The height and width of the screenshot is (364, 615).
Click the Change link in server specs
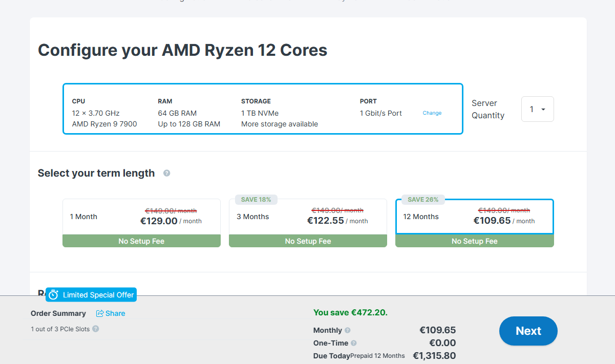click(432, 113)
